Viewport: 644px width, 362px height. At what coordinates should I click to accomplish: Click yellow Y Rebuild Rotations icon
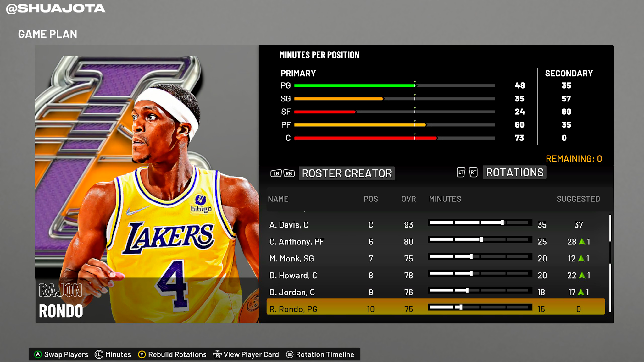tap(142, 354)
